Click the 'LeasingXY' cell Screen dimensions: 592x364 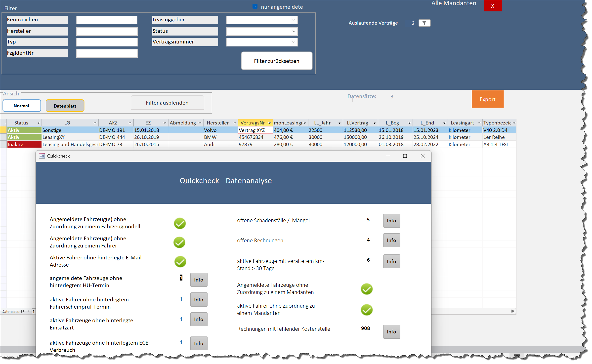(70, 137)
